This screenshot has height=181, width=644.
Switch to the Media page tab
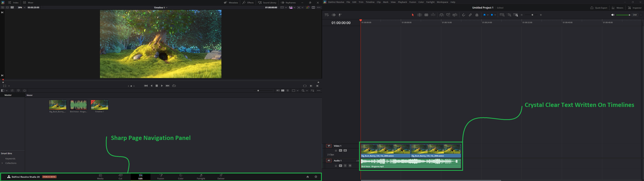coord(100,176)
